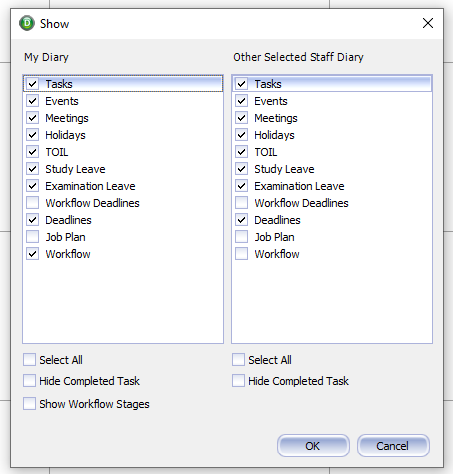Viewport: 453px width, 474px height.
Task: Dismiss dialog with Cancel button
Action: tap(393, 446)
